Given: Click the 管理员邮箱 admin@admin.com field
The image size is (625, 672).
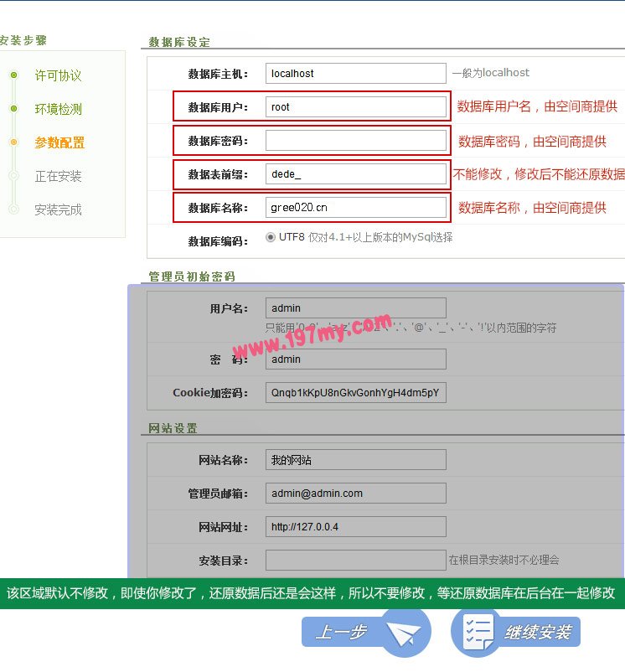Looking at the screenshot, I should [355, 494].
